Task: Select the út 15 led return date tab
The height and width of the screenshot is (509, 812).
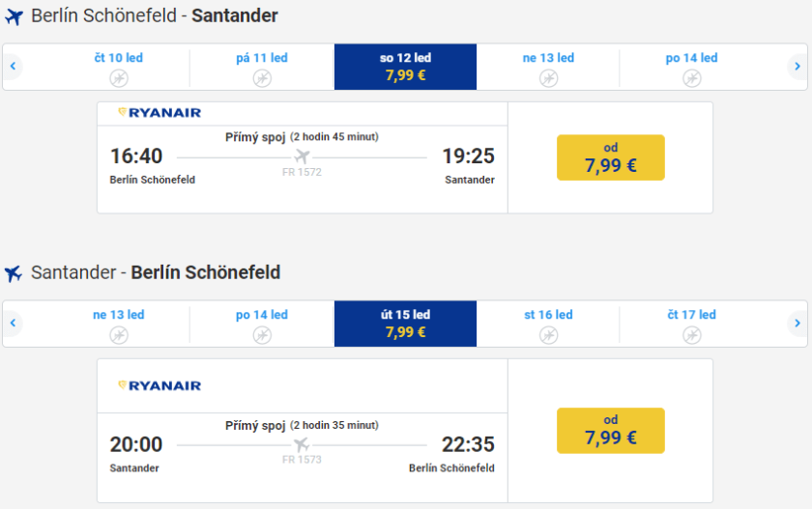Action: coord(405,324)
